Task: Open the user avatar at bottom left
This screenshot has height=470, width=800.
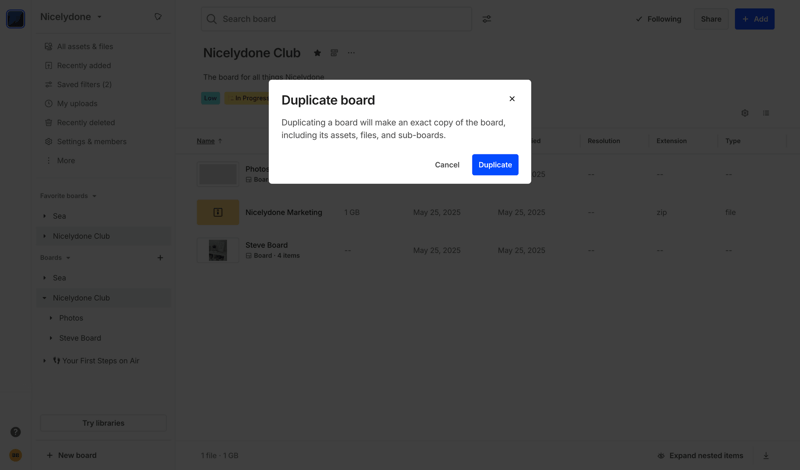Action: [16, 455]
